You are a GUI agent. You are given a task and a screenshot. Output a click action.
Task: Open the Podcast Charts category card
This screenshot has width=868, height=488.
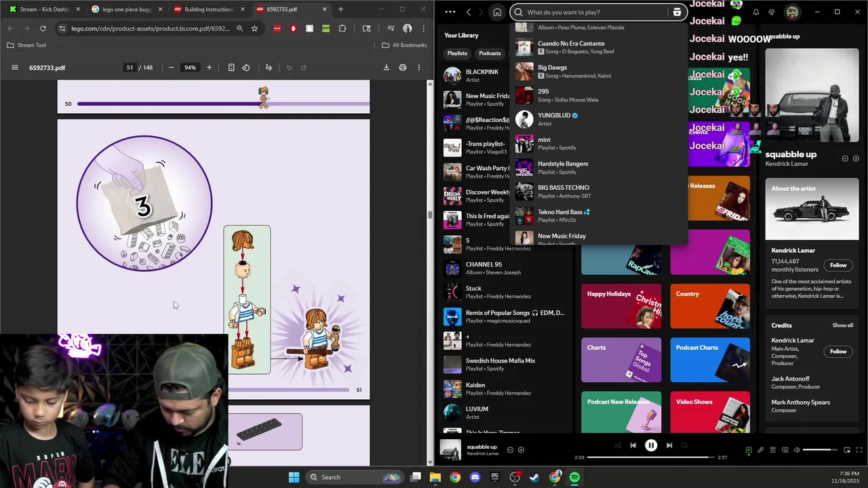tap(710, 360)
